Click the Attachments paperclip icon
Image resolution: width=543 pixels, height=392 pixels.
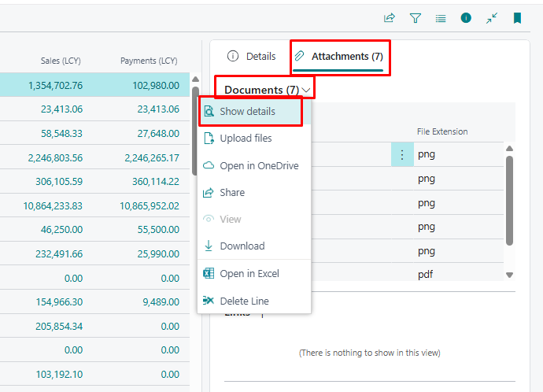299,56
